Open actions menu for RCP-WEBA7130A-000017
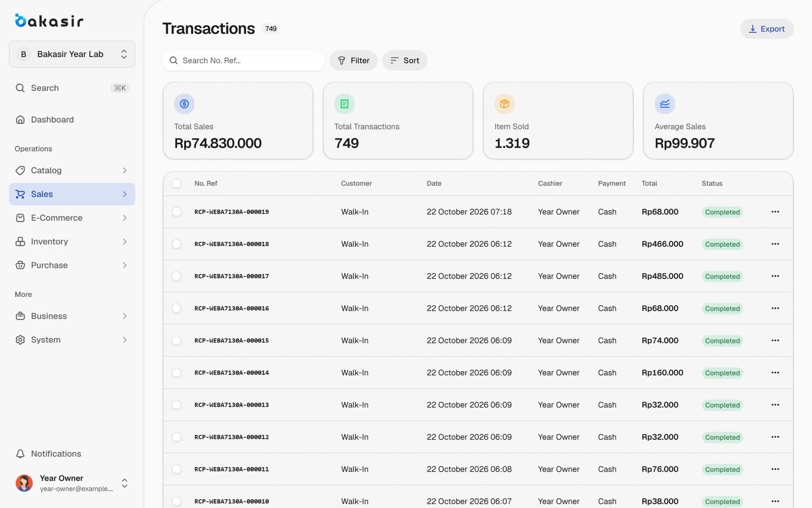This screenshot has width=812, height=508. 775,276
